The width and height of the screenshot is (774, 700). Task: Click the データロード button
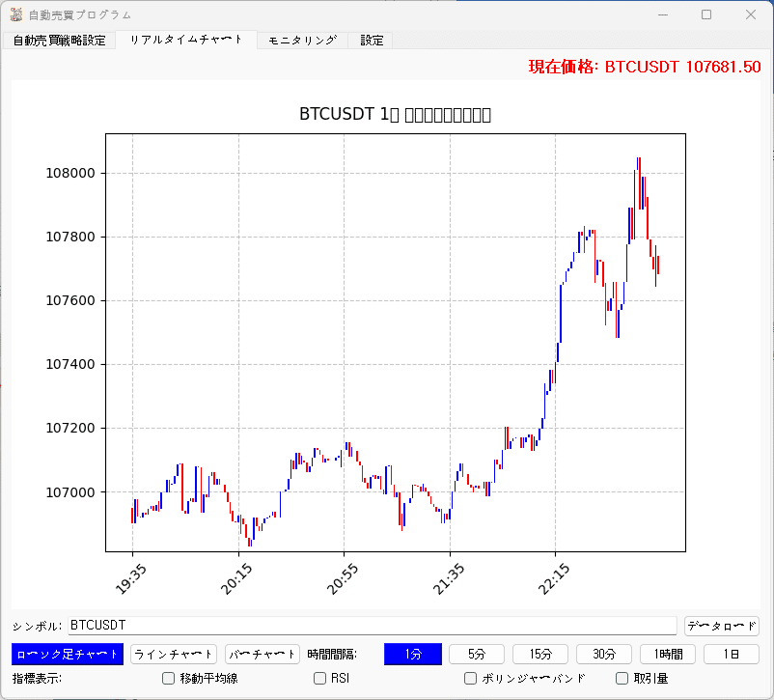(722, 626)
